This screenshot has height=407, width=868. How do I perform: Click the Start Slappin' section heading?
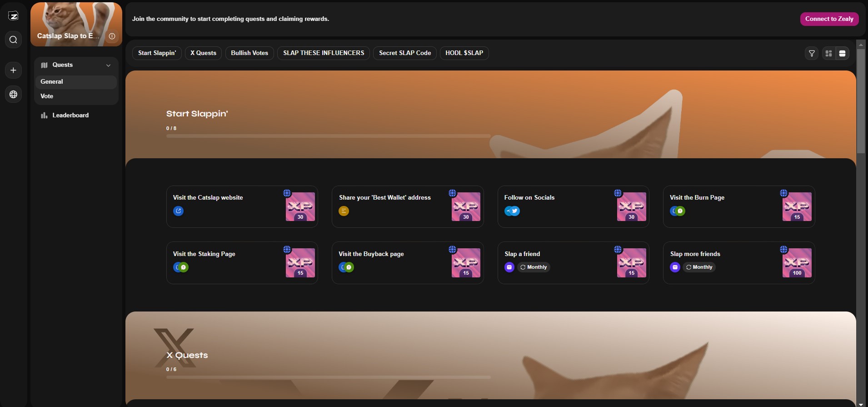[197, 114]
